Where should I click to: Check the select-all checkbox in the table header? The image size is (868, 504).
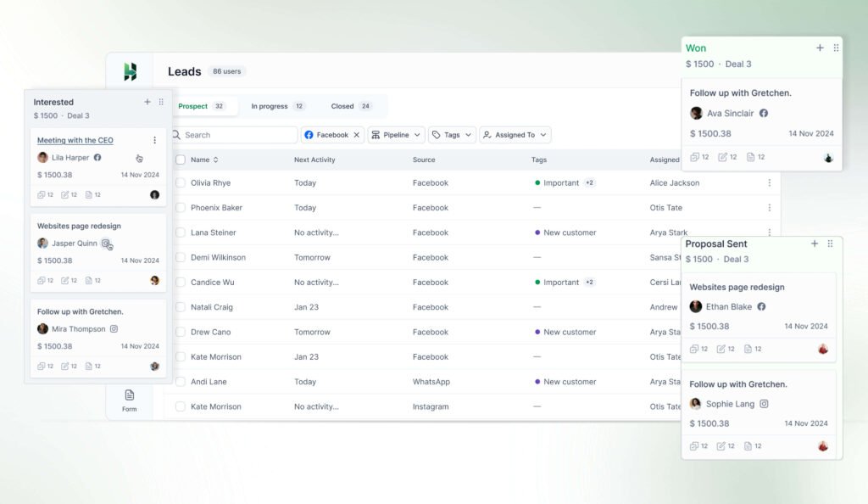coord(180,160)
